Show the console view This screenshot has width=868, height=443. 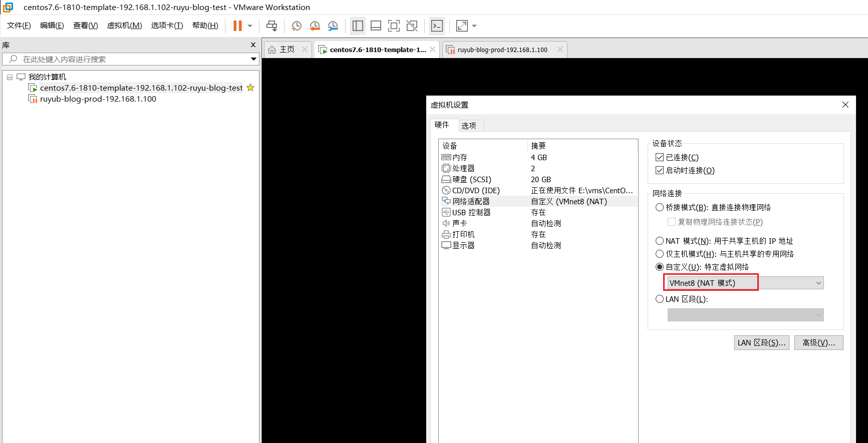(x=437, y=26)
